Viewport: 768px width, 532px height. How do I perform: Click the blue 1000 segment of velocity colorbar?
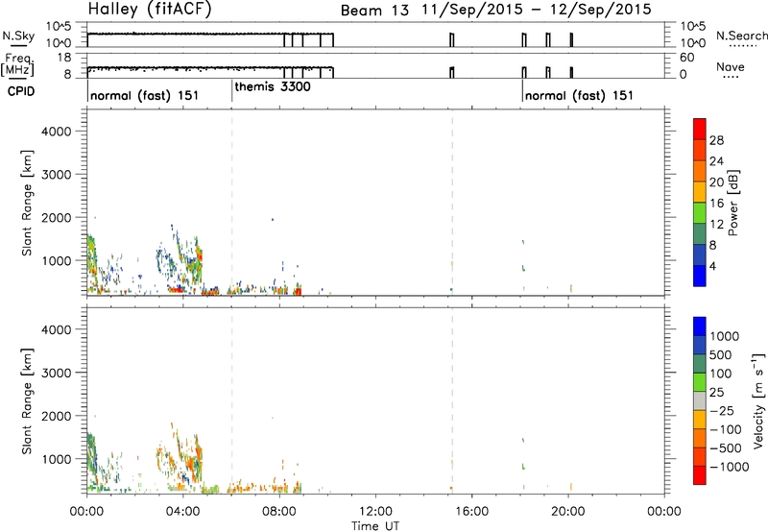click(x=700, y=326)
